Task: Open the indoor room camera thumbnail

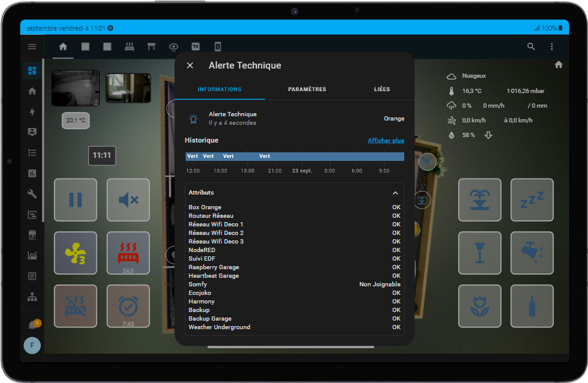Action: click(x=128, y=88)
